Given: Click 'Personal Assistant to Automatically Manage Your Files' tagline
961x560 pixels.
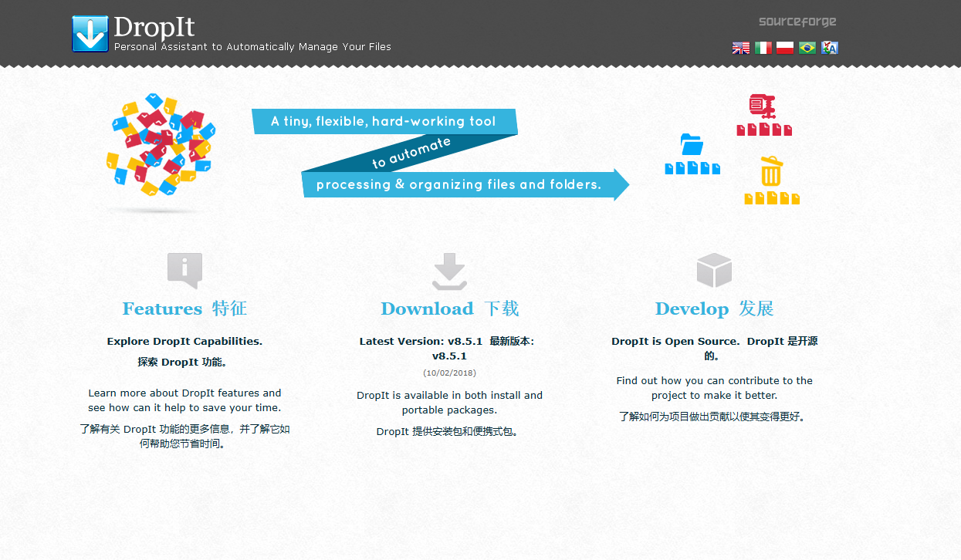Looking at the screenshot, I should click(x=252, y=47).
